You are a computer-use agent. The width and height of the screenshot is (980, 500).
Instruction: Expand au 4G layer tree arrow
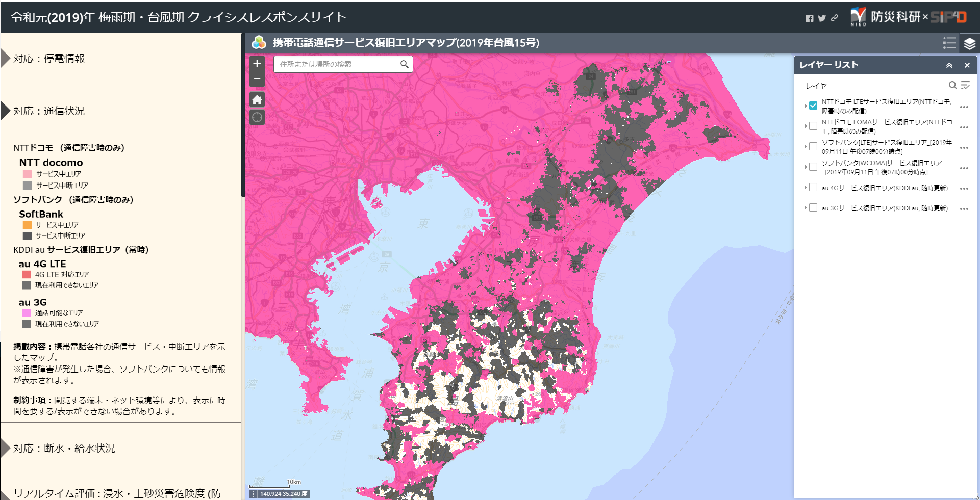click(806, 187)
